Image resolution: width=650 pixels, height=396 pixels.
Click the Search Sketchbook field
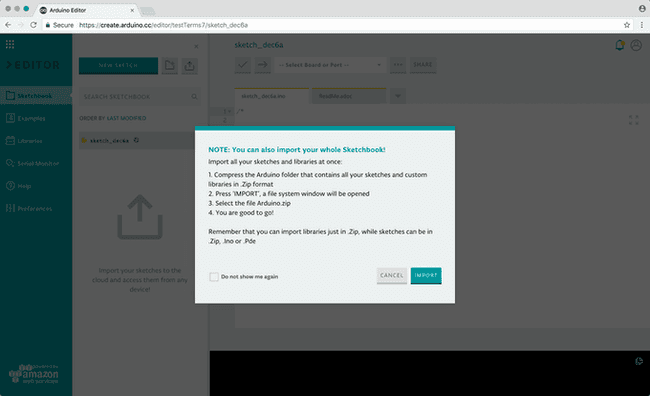140,97
